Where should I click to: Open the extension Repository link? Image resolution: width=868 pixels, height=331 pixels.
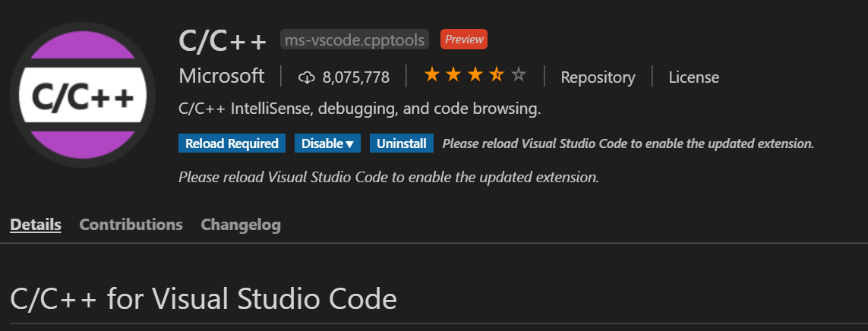pyautogui.click(x=598, y=77)
